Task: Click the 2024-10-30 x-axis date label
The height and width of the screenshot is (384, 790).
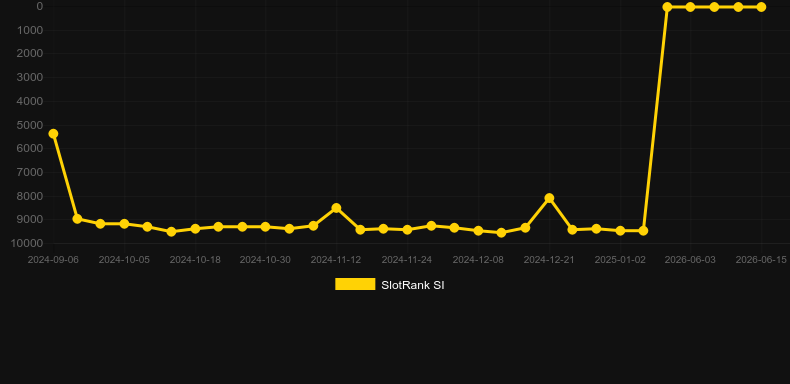Action: (265, 260)
